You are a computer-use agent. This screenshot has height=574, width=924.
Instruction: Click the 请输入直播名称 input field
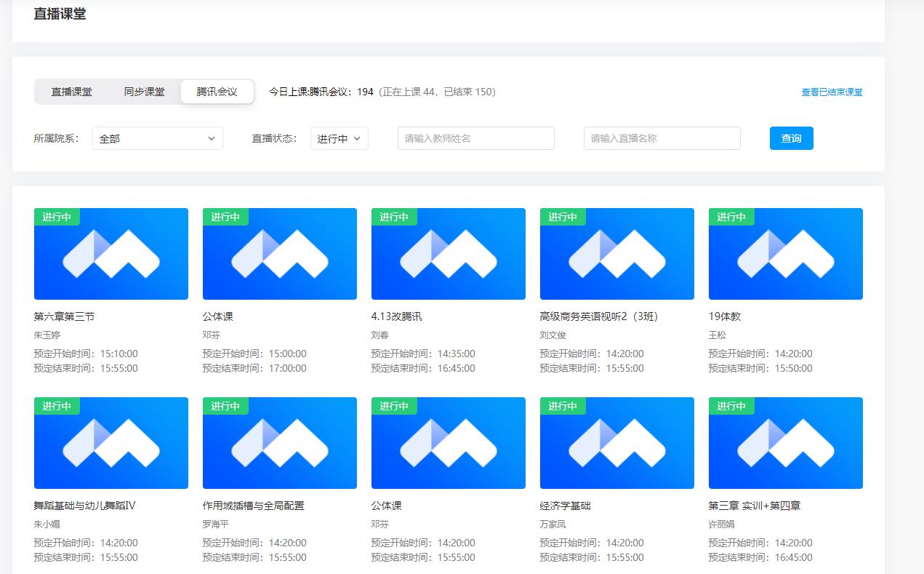(662, 138)
